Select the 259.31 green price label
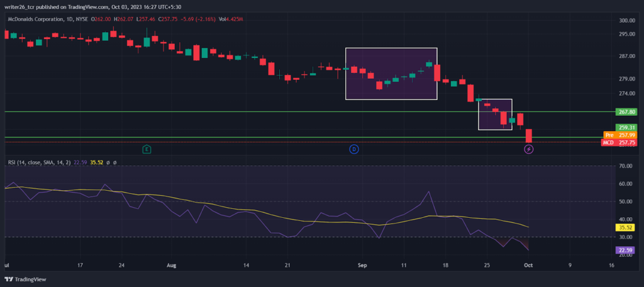This screenshot has width=644, height=287. coord(626,128)
